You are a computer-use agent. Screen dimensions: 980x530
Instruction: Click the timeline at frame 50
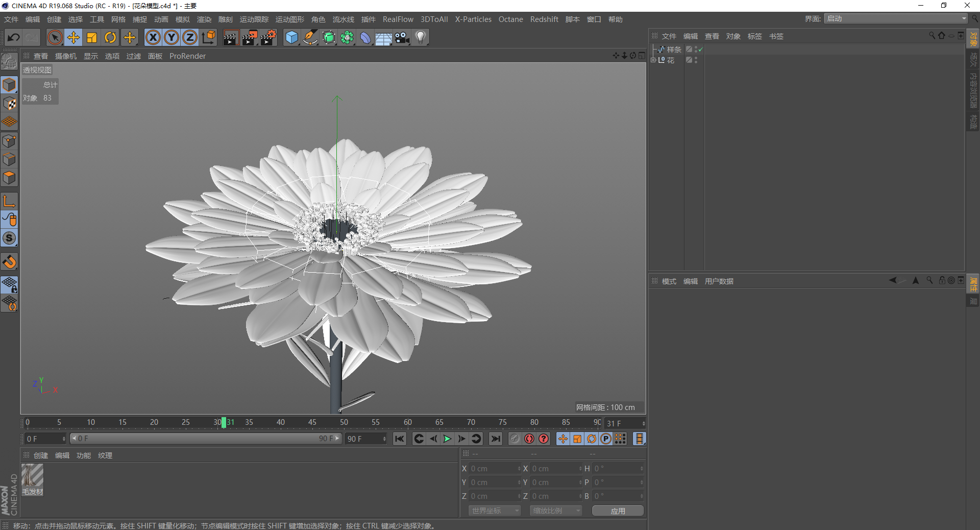pos(344,423)
